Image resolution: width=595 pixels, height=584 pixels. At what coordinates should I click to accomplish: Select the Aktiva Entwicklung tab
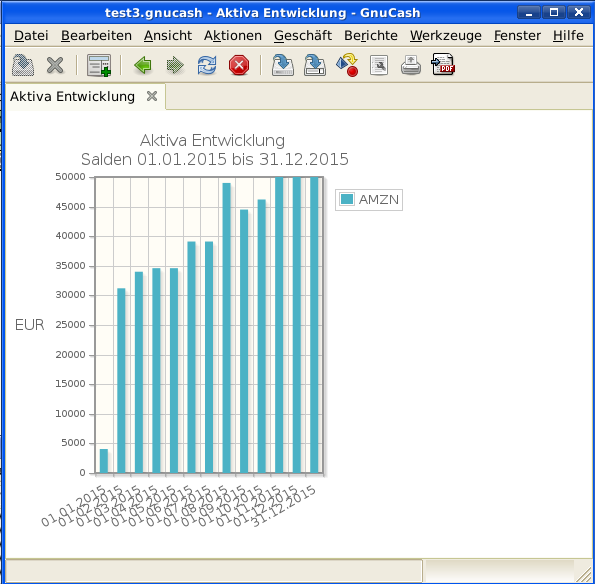72,96
